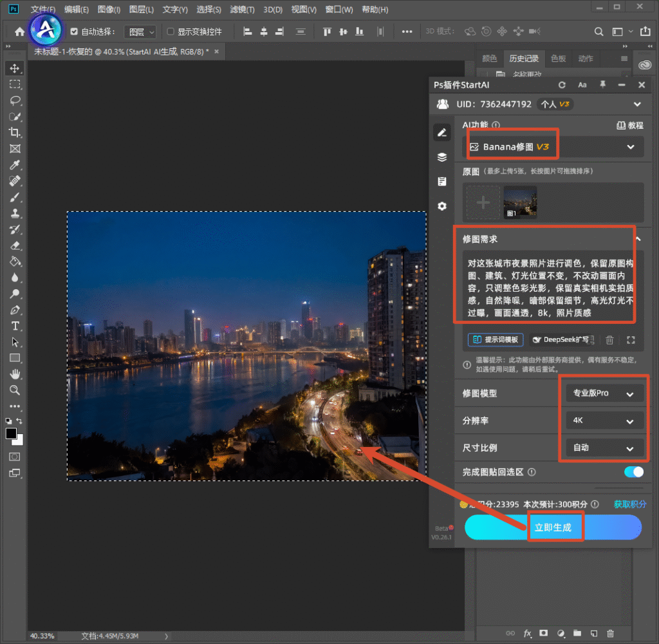Switch to the 颜色 tab
Image resolution: width=659 pixels, height=644 pixels.
[x=489, y=59]
